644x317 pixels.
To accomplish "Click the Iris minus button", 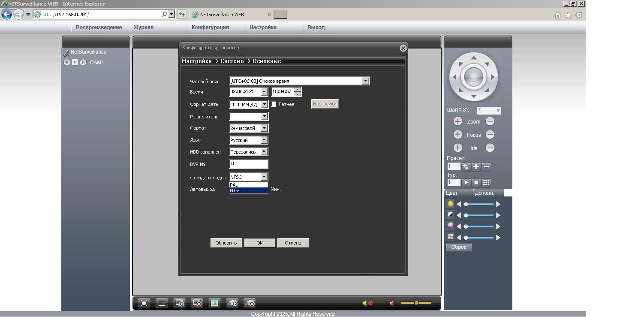I will (x=490, y=148).
